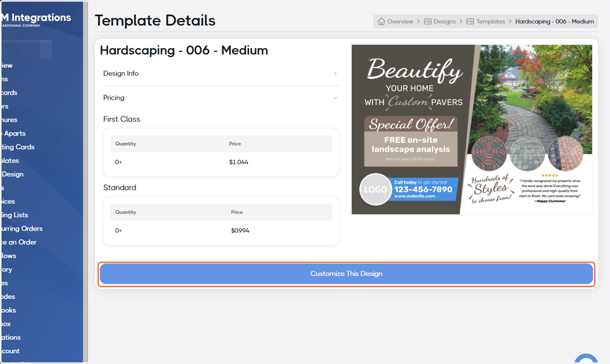610x364 pixels.
Task: Click the 0+ quantity in First Class table
Action: 118,162
